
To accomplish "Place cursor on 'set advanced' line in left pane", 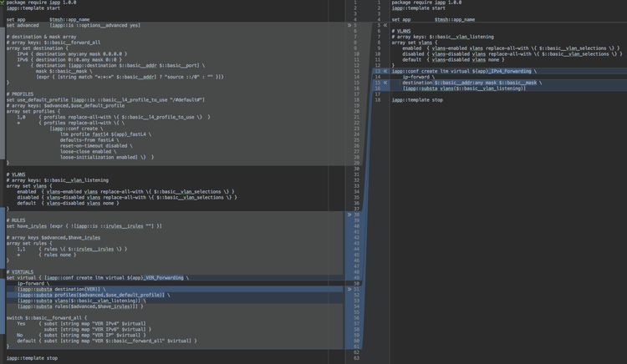I will [25, 25].
